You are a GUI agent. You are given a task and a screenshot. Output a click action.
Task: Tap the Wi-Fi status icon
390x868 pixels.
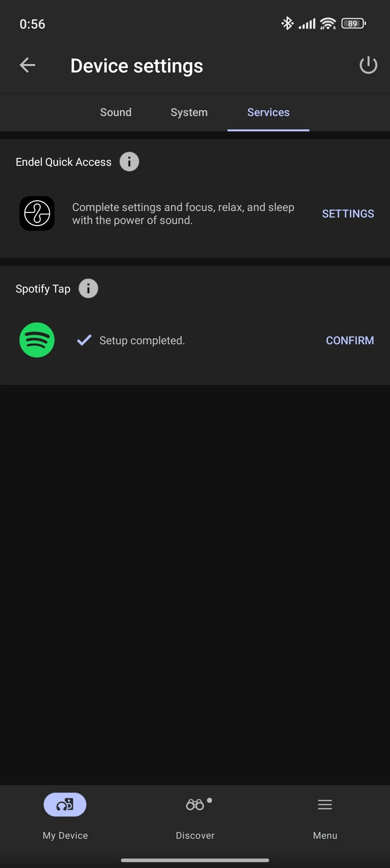click(328, 24)
